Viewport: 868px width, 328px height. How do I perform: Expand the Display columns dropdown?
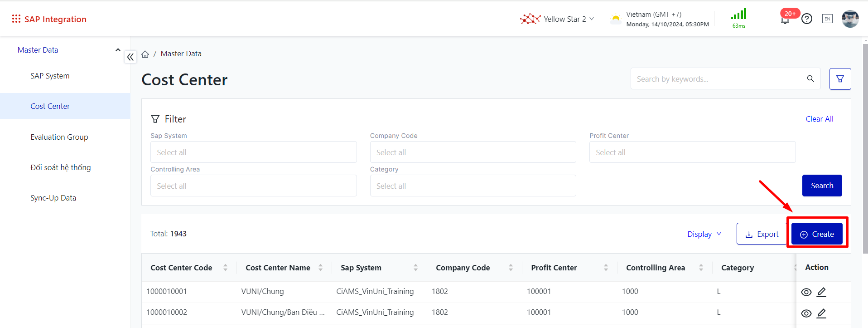click(x=704, y=234)
